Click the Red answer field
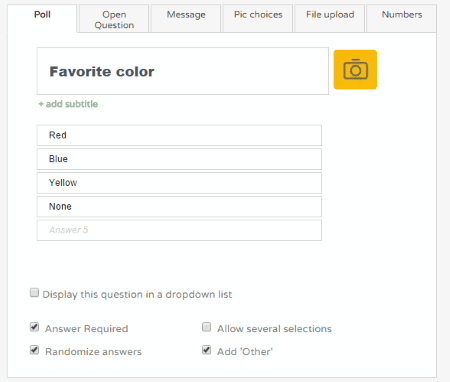450x382 pixels. 179,135
